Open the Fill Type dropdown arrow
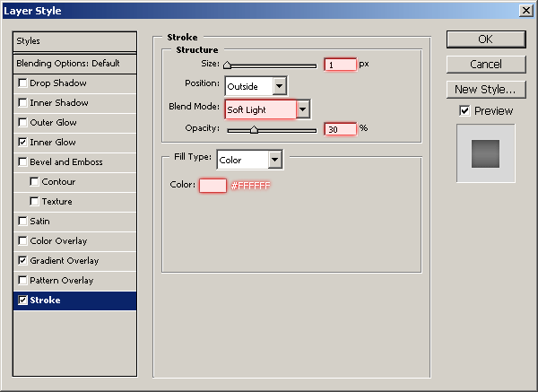Image resolution: width=538 pixels, height=392 pixels. pyautogui.click(x=275, y=160)
